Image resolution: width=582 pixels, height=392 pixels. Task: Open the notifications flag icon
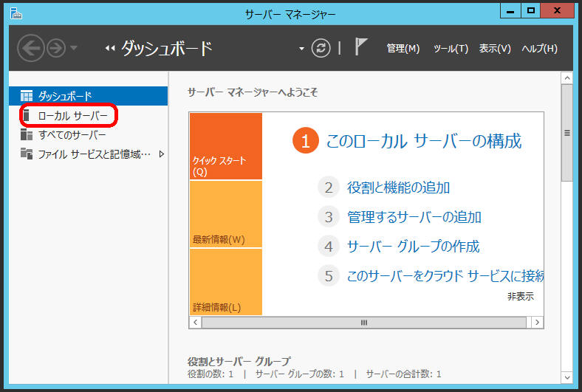pos(361,48)
